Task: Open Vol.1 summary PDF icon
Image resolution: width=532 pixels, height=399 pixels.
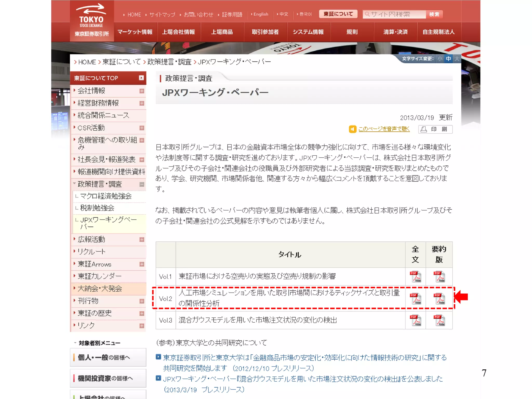Action: [x=439, y=277]
